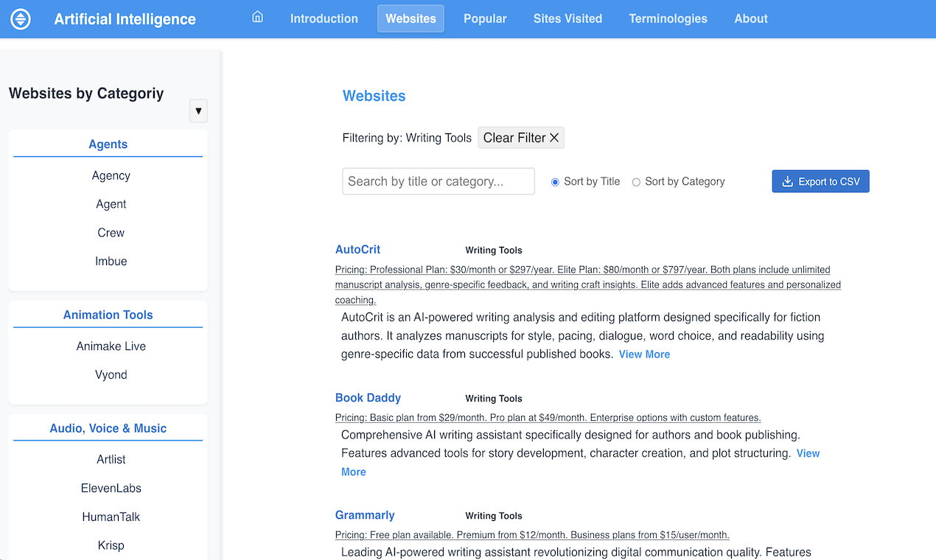Open the Introduction tab
Screen dimensions: 936x560
click(x=324, y=18)
